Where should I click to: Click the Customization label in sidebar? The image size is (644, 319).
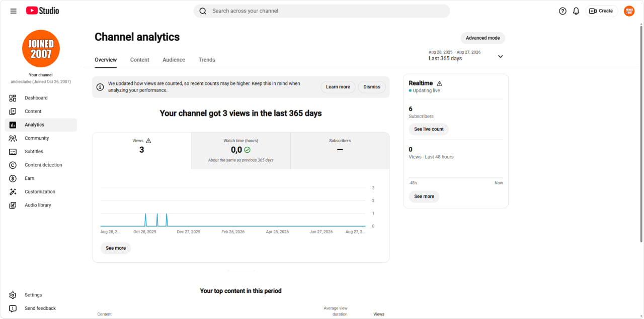point(40,192)
